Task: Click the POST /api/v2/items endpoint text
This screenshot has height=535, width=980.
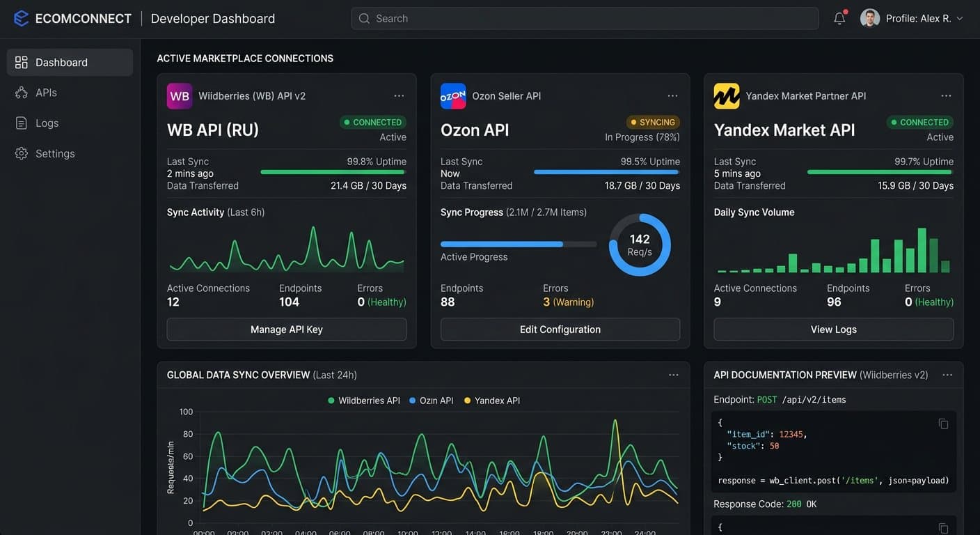Action: (801, 400)
